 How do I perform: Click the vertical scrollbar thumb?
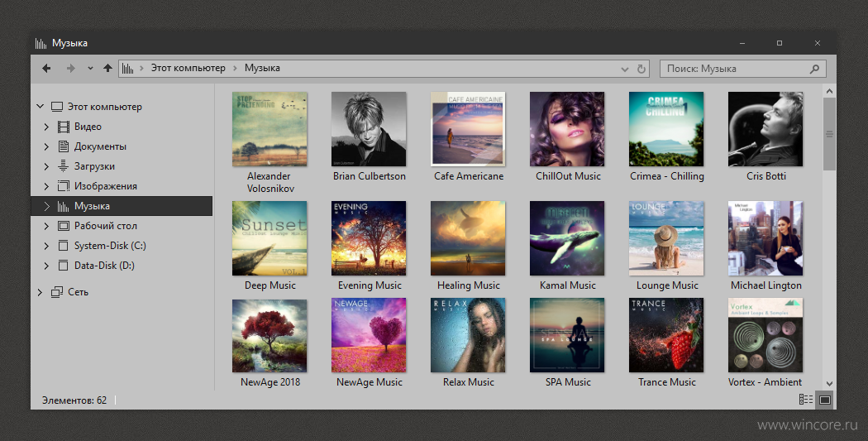pyautogui.click(x=829, y=134)
